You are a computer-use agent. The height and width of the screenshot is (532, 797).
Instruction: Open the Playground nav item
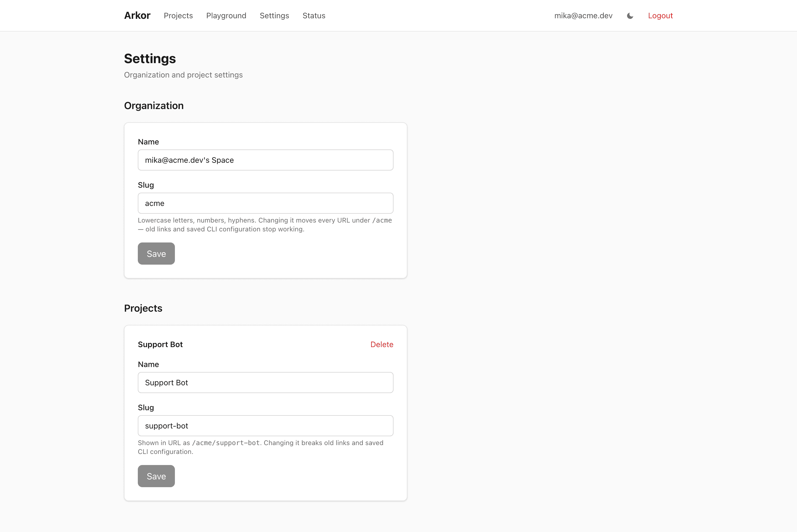[226, 16]
